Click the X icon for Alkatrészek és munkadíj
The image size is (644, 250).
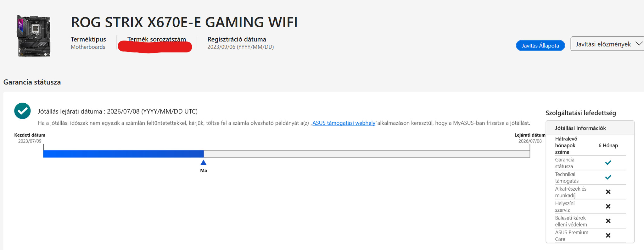point(608,192)
